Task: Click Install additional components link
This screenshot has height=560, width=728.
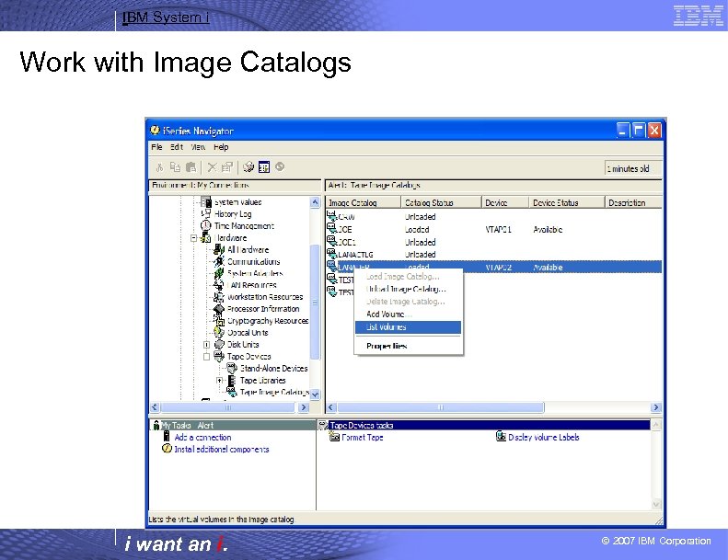Action: click(x=222, y=449)
